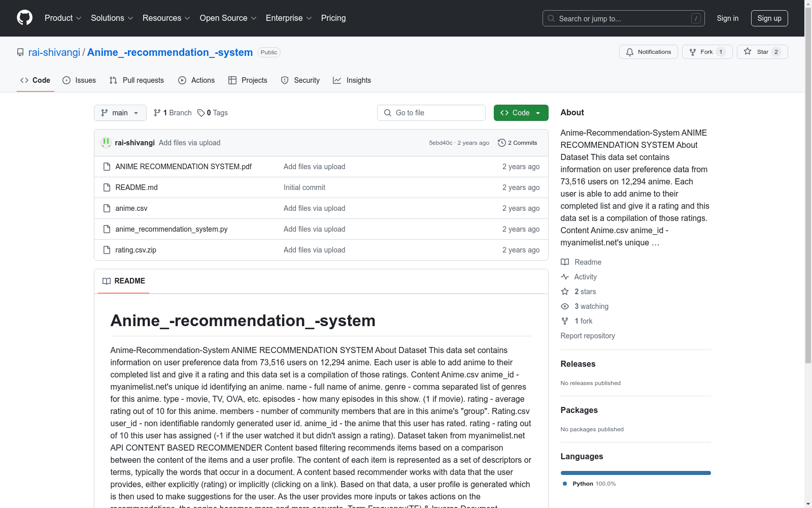Open ANIME RECOMMENDATION SYSTEM.pdf file
Image resolution: width=812 pixels, height=508 pixels.
pyautogui.click(x=183, y=167)
